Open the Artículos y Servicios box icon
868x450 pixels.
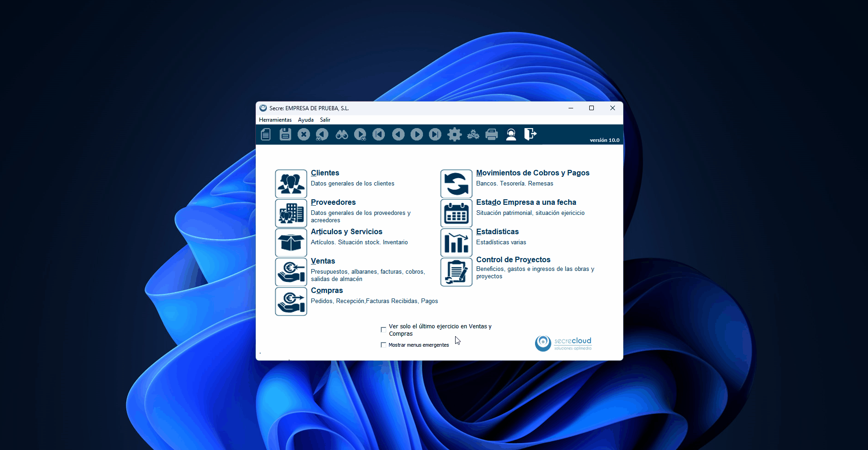click(291, 242)
